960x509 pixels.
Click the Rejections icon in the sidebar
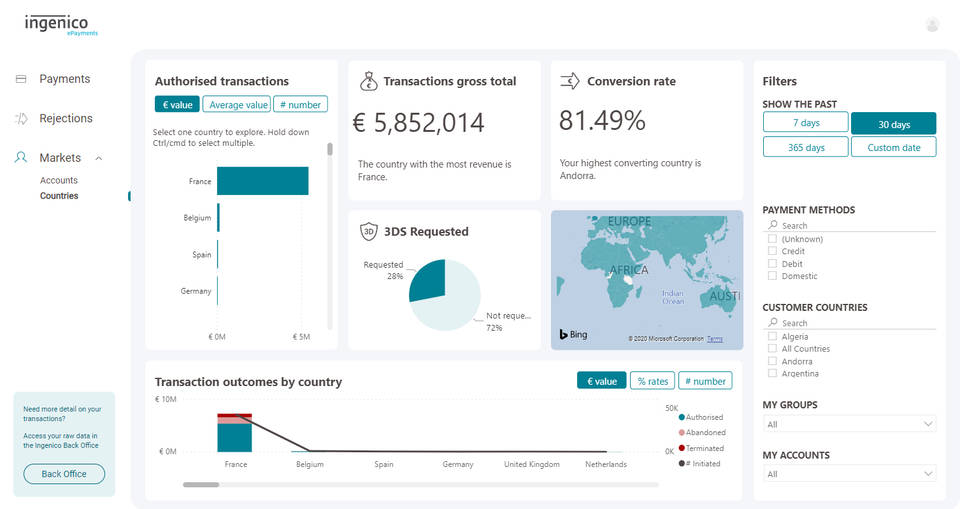[21, 118]
